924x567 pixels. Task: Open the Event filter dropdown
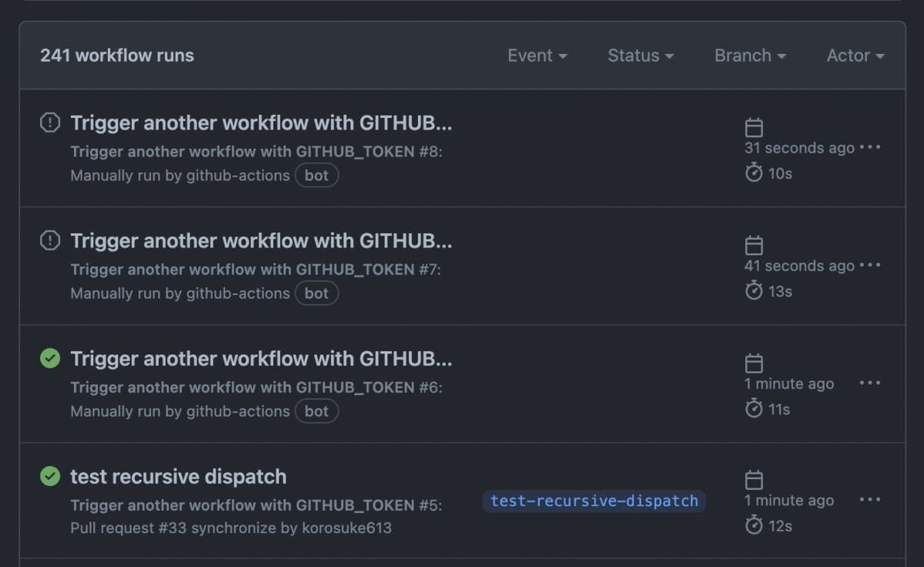point(537,55)
